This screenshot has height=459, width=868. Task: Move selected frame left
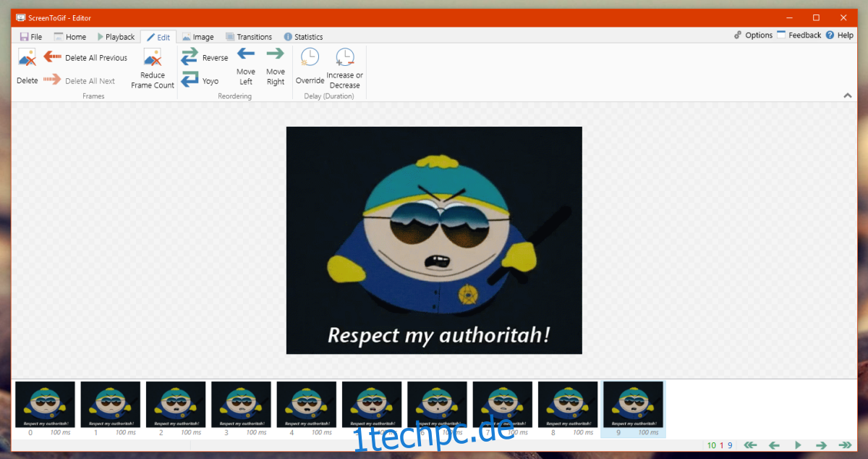(x=246, y=67)
